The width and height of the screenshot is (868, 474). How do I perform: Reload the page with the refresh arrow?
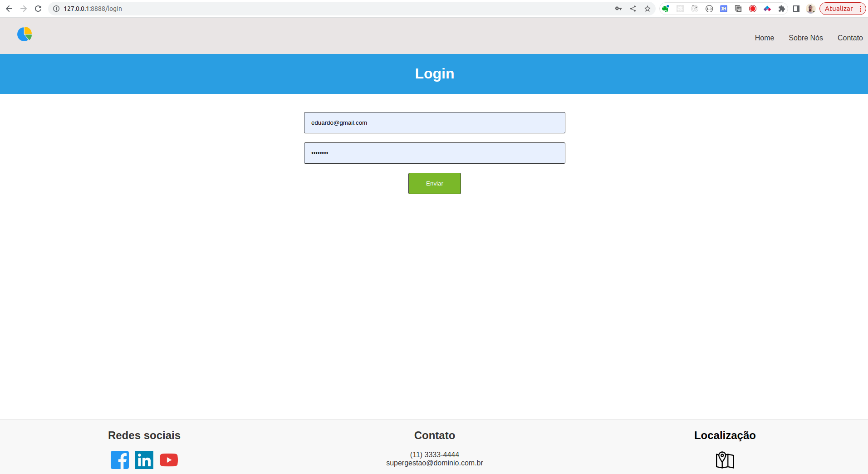[x=38, y=8]
